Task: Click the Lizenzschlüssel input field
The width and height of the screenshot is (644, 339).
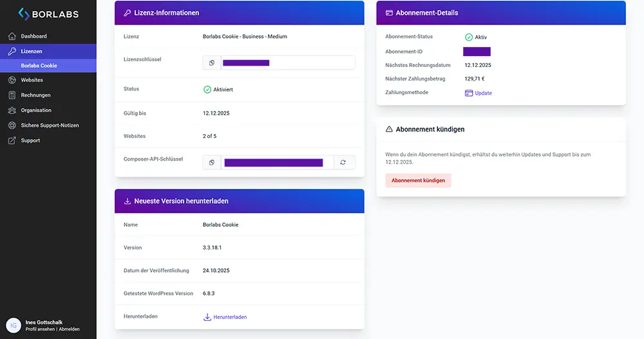Action: (x=288, y=63)
